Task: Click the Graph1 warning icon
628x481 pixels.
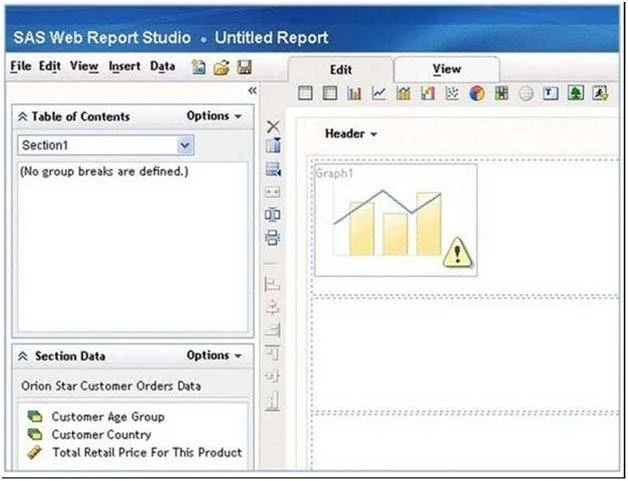Action: [x=457, y=252]
